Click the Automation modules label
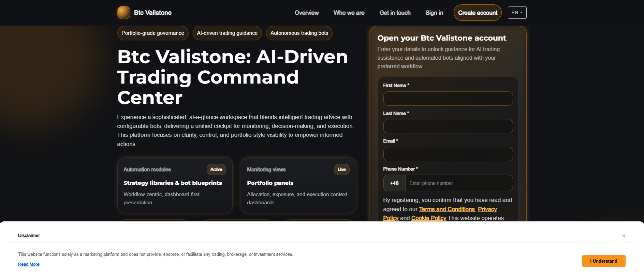 point(147,170)
